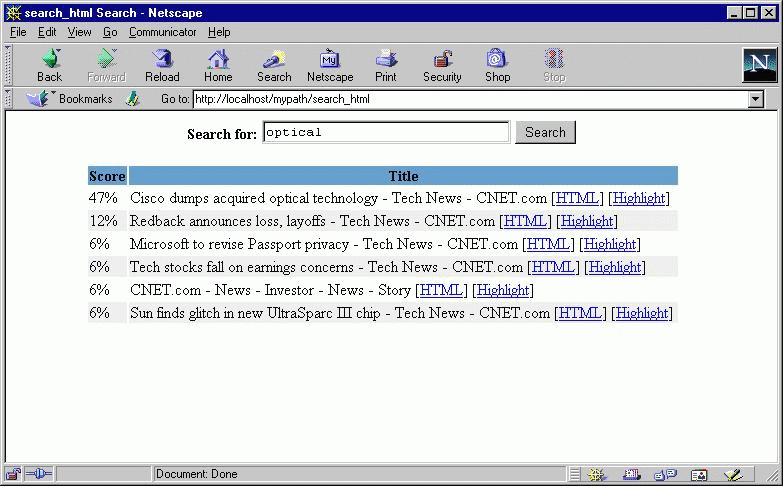Print the page with the Print icon
The image size is (783, 486).
(x=386, y=65)
